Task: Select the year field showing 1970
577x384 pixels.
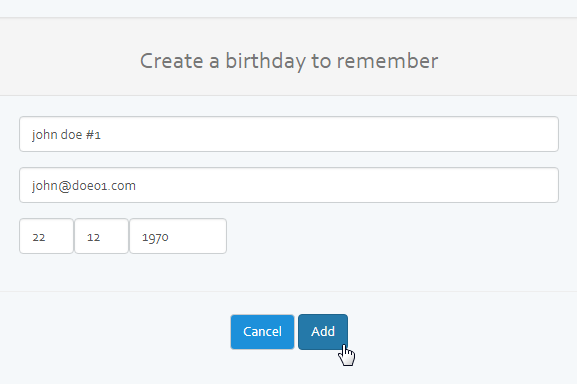Action: click(178, 236)
